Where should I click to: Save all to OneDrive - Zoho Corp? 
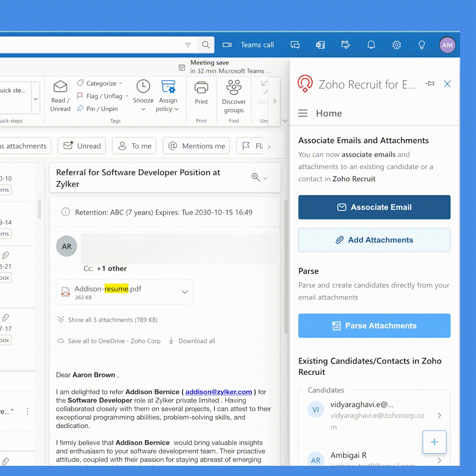pos(109,341)
